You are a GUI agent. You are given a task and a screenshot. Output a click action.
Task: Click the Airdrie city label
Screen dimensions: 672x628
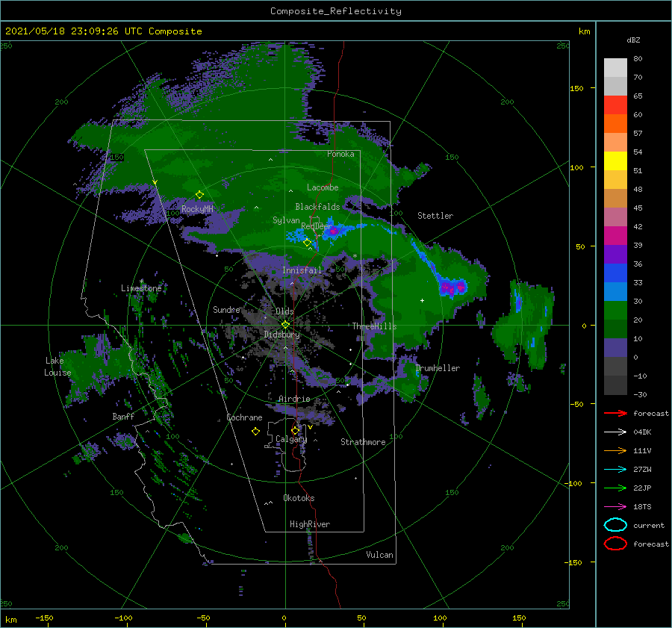pyautogui.click(x=294, y=399)
